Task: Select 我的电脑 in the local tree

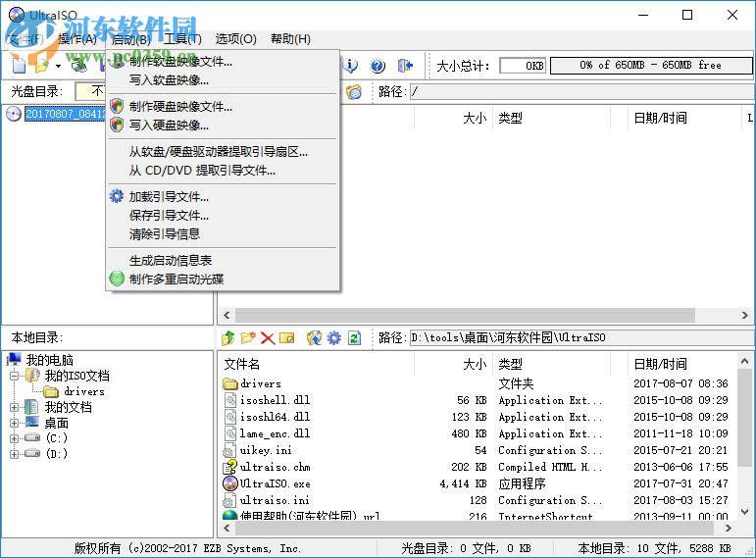Action: 49,360
